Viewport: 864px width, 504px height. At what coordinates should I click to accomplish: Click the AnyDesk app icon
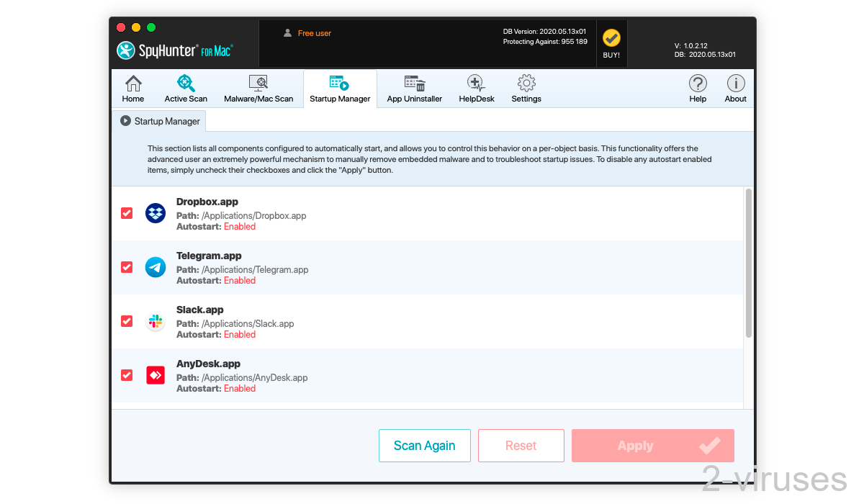156,375
